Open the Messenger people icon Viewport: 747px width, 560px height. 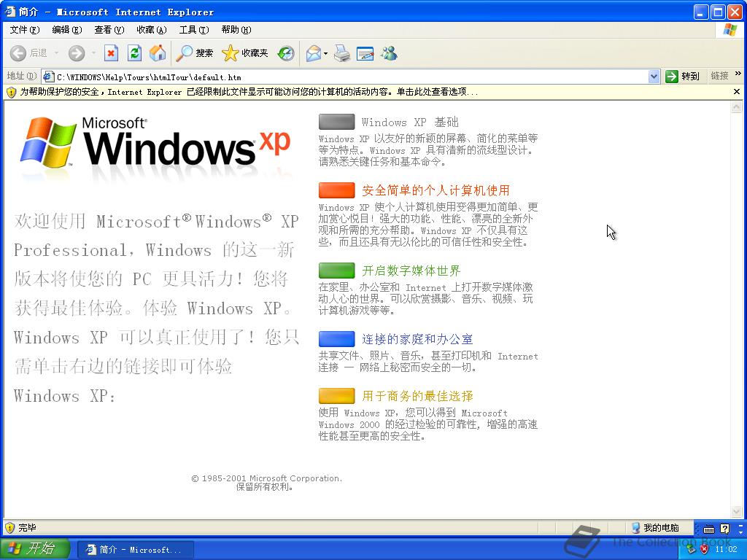click(x=389, y=52)
